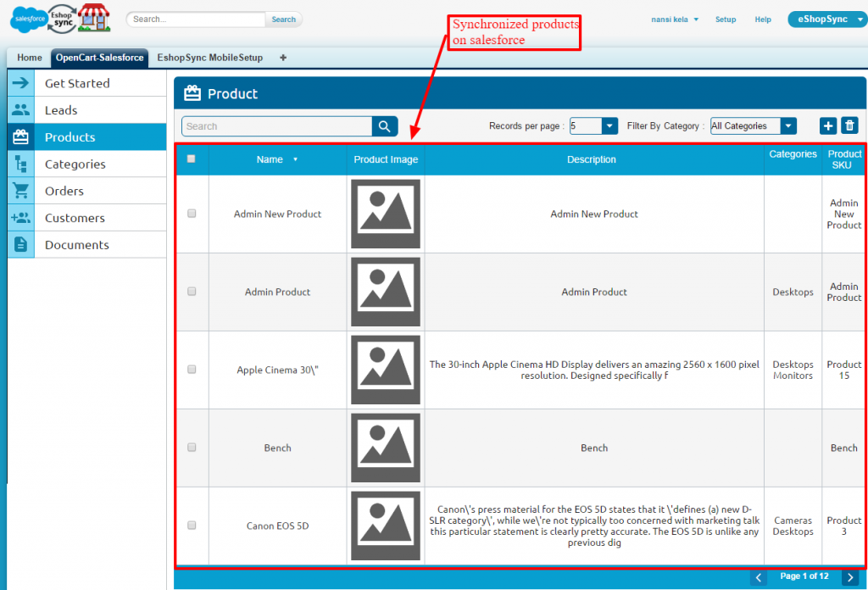Viewport: 868px width, 590px height.
Task: Toggle the select-all checkbox in table header
Action: tap(191, 159)
